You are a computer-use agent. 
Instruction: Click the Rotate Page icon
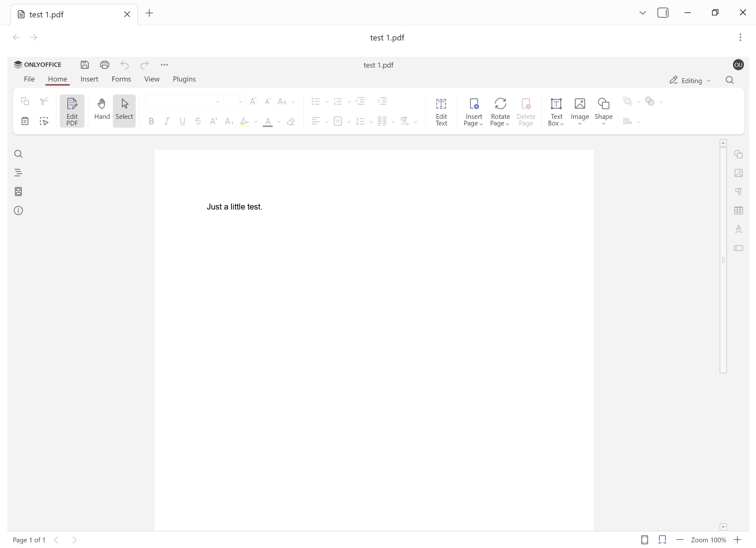(x=500, y=104)
